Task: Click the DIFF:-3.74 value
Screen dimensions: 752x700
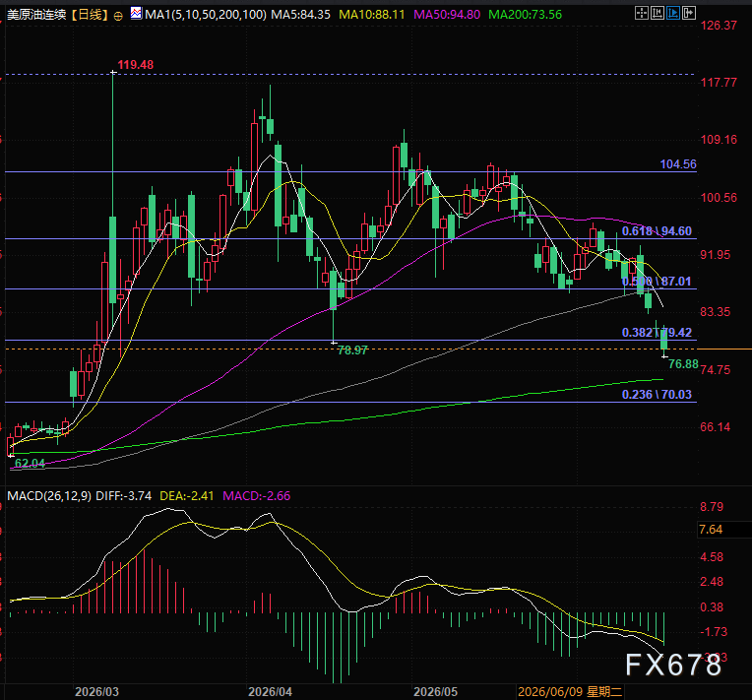Action: coord(124,495)
